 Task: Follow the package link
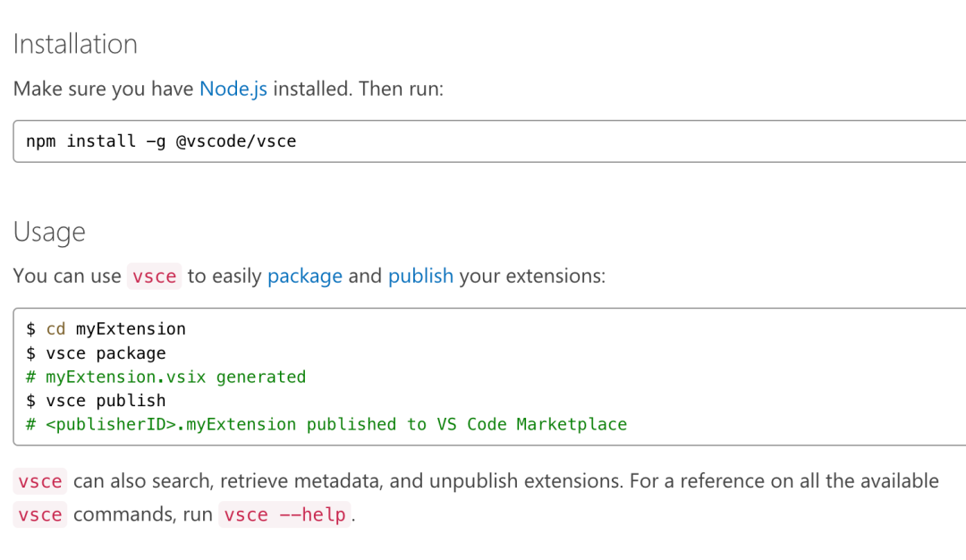[305, 276]
